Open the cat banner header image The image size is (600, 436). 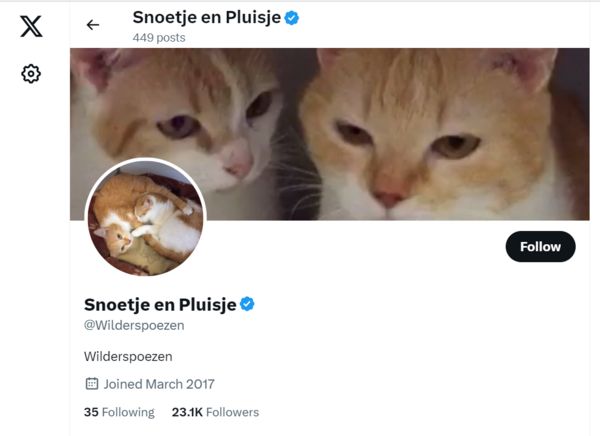coord(329,134)
